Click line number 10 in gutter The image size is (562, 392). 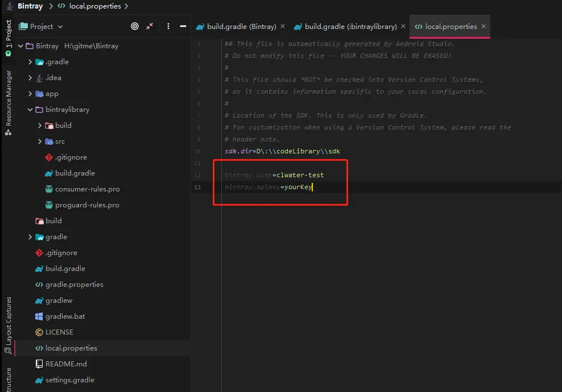pos(197,151)
